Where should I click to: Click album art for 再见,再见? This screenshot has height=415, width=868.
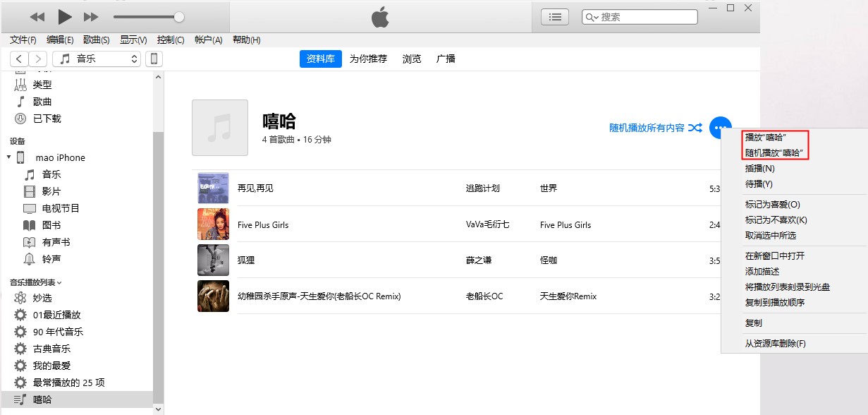coord(213,188)
